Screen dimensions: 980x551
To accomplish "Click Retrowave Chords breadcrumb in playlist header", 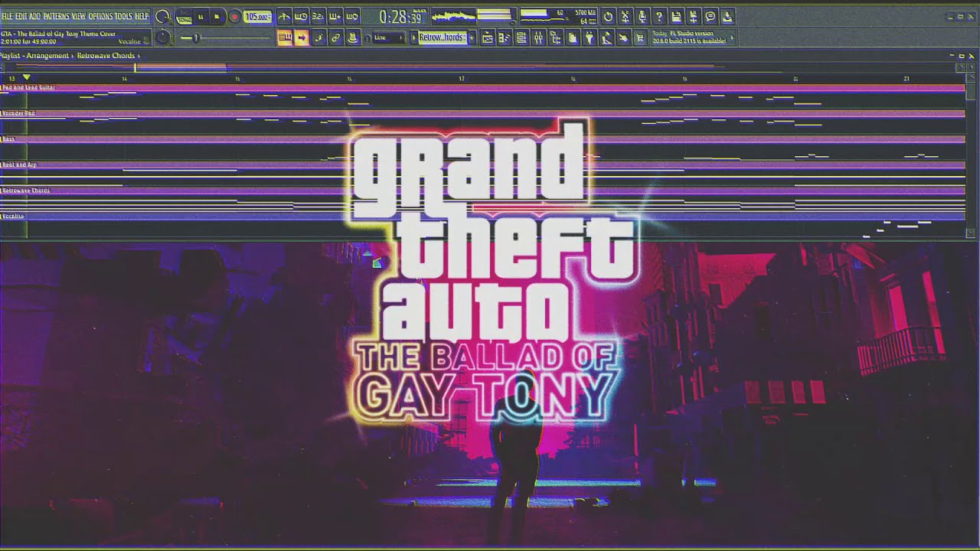I will coord(106,56).
